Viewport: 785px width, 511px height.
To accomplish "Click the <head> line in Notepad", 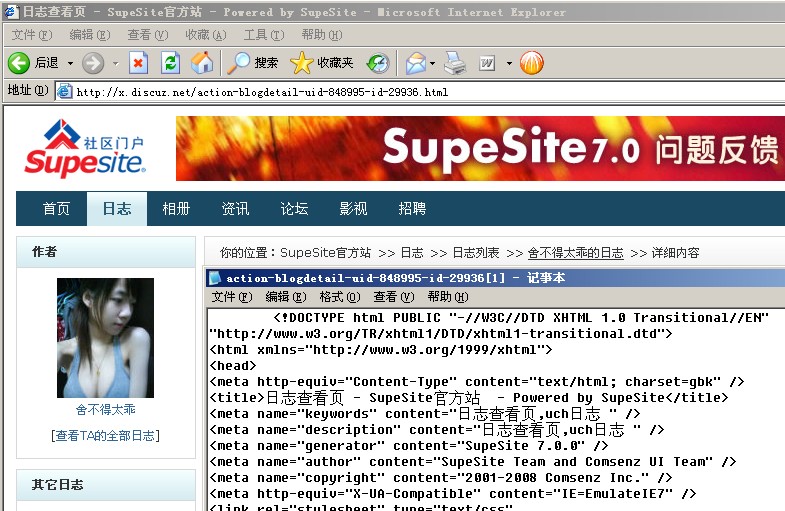I will point(233,366).
